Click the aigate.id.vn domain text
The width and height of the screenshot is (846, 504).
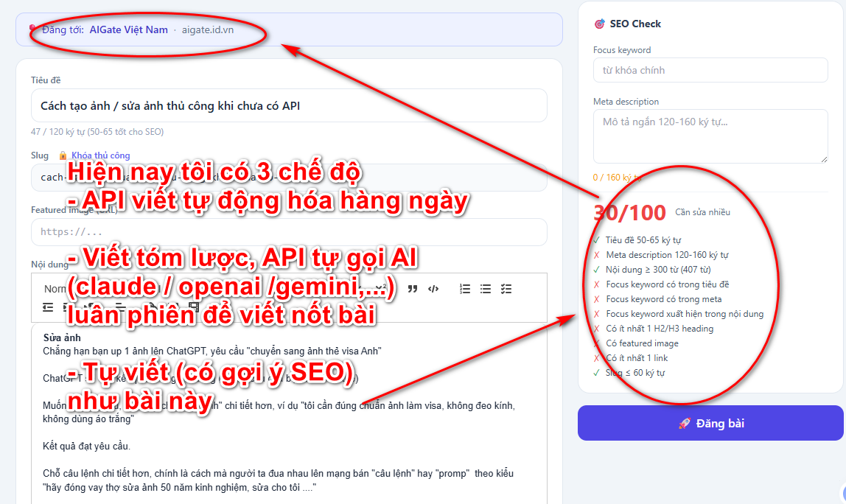208,30
